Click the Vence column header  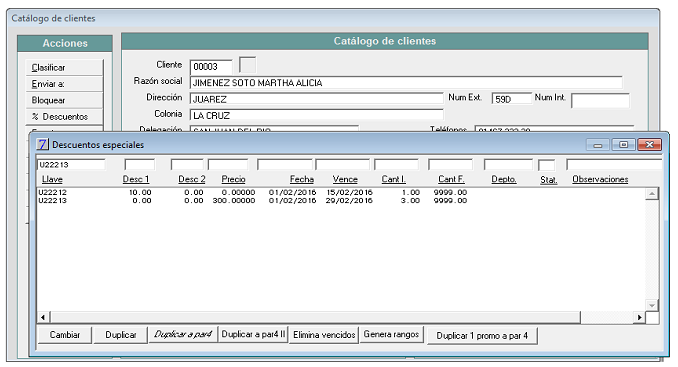[x=345, y=179]
